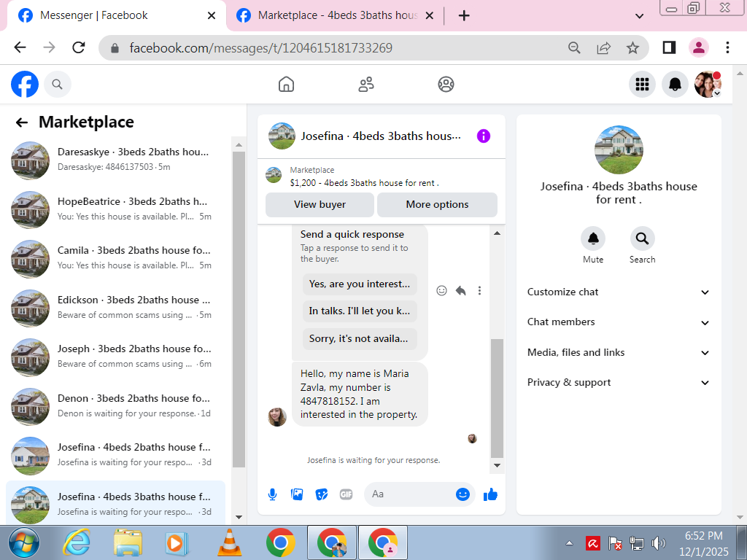
Task: Open Marketplace listing $1,200 4beds 3baths link
Action: click(364, 183)
